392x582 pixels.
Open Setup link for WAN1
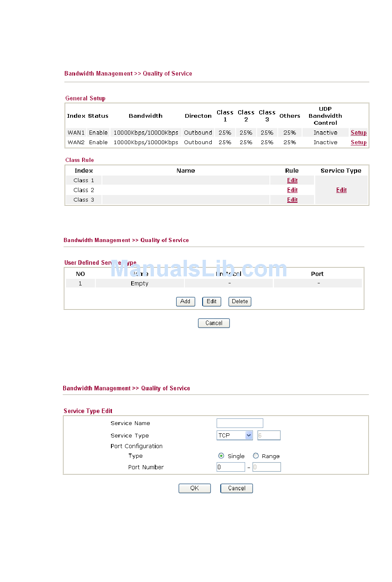(359, 133)
